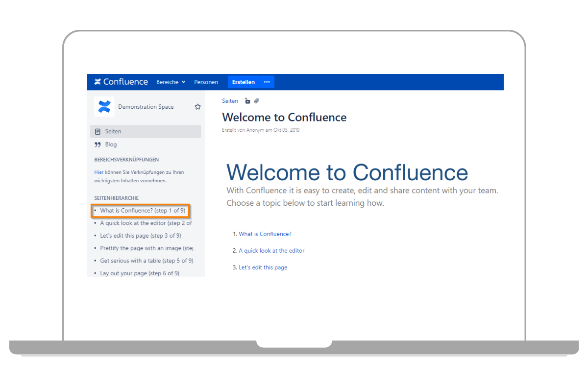Select Seiten in the sidebar

tap(113, 131)
